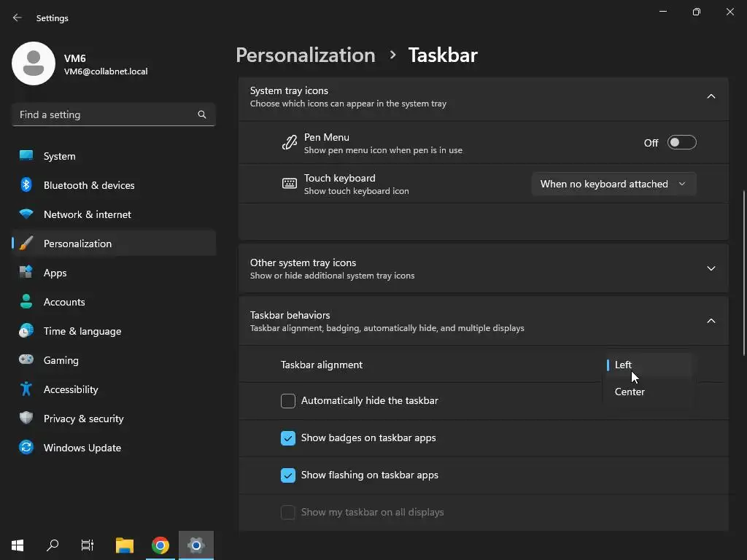This screenshot has width=747, height=560.
Task: Click the Bluetooth & devices icon
Action: 26,185
